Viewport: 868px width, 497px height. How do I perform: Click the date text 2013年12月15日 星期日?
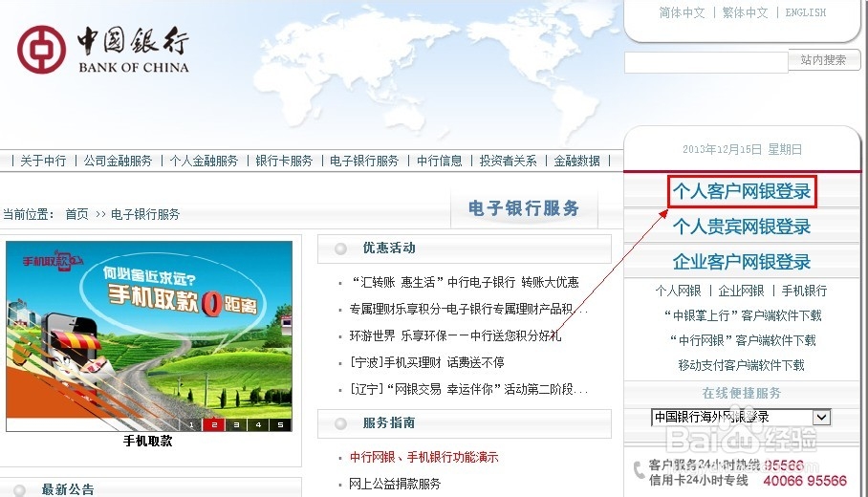[742, 149]
